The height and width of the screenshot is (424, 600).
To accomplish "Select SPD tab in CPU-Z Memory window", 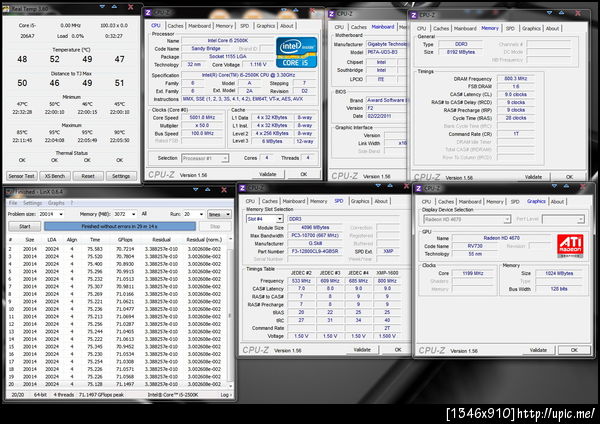I will coord(510,28).
